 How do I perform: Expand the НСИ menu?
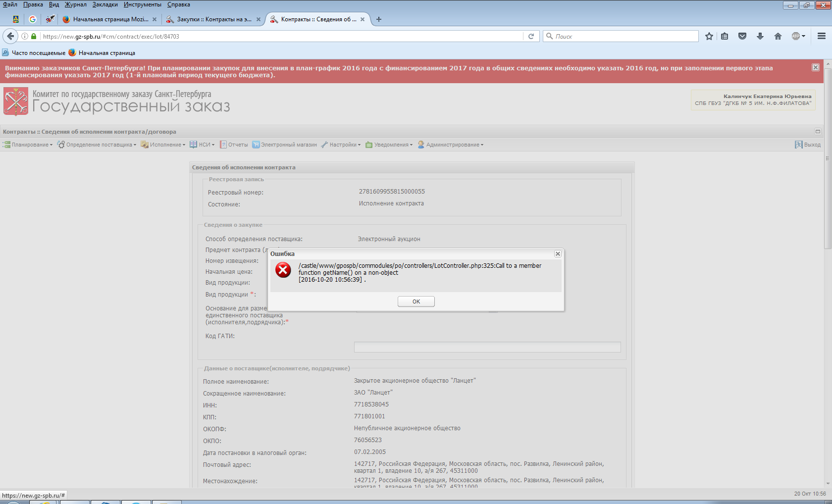[202, 145]
